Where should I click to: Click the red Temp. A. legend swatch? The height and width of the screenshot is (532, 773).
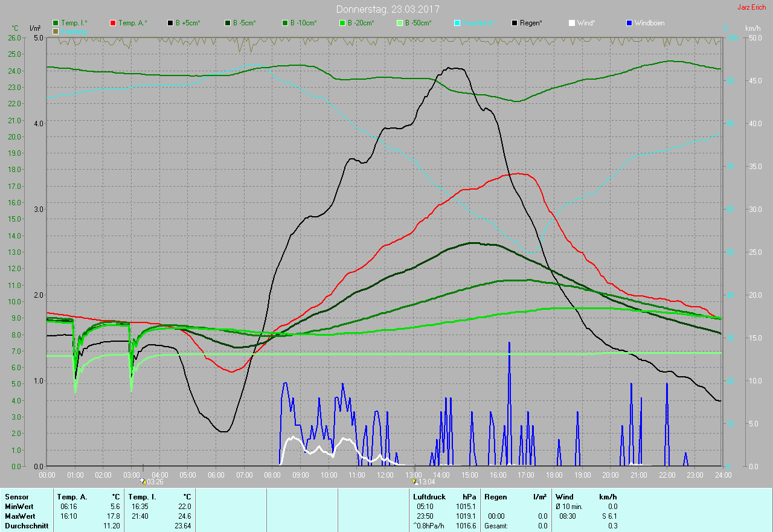click(x=114, y=23)
